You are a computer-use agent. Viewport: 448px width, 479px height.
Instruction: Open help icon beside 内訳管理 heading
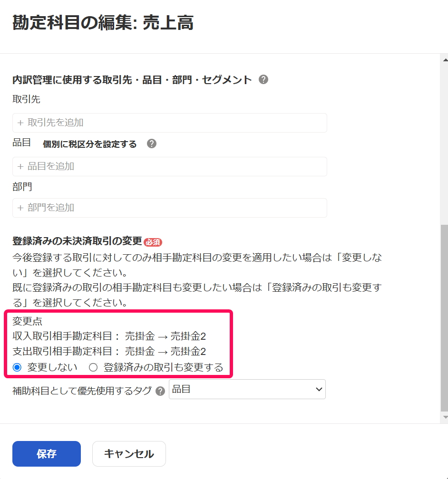pos(263,79)
